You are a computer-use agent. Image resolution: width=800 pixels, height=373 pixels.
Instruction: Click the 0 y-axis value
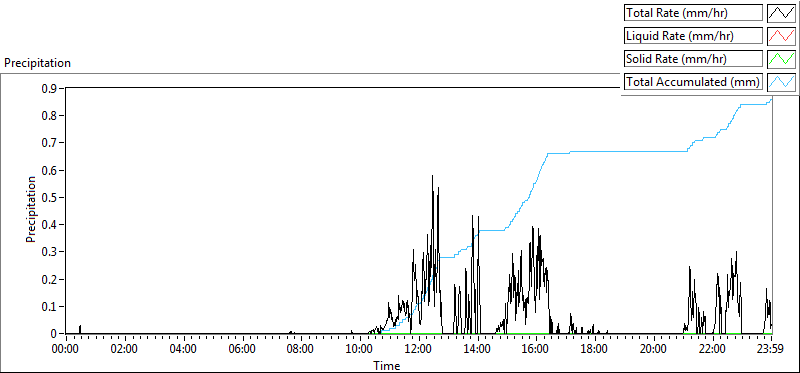(x=55, y=334)
